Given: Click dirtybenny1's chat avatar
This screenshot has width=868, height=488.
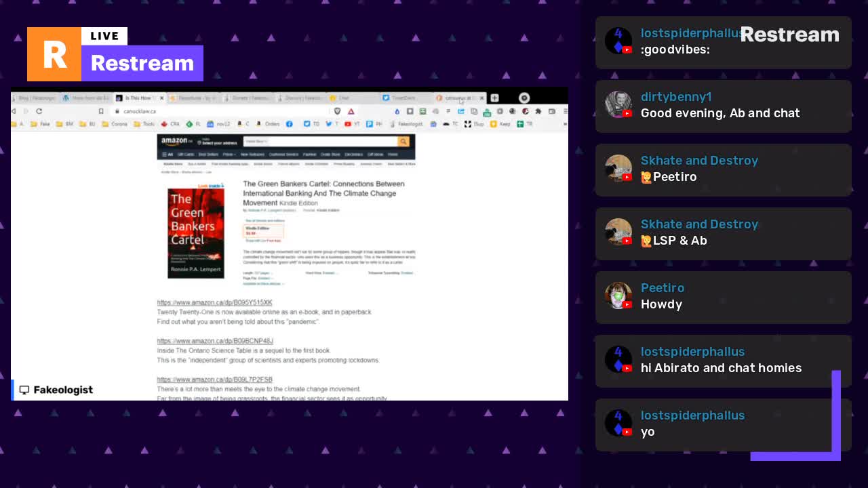Looking at the screenshot, I should 618,104.
